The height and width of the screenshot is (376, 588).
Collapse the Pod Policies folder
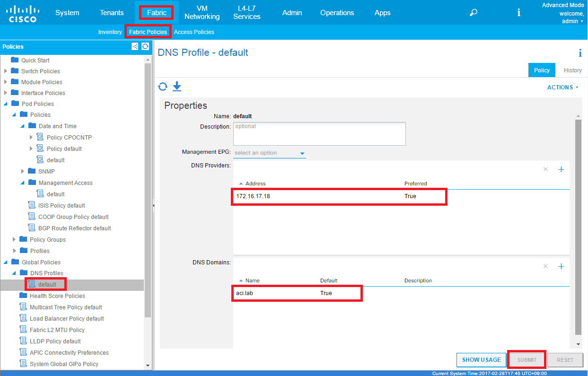[6, 104]
